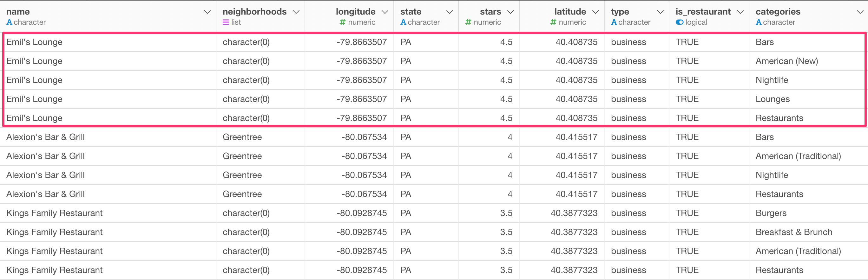
Task: Click TRUE in Kings Family Restaurants row
Action: [x=687, y=270]
